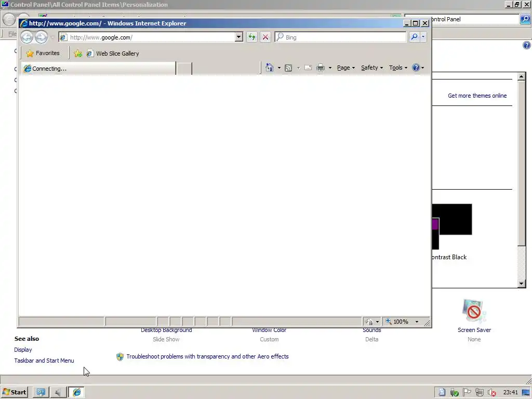532x399 pixels.
Task: Click the protected mode status icon
Action: tap(369, 322)
